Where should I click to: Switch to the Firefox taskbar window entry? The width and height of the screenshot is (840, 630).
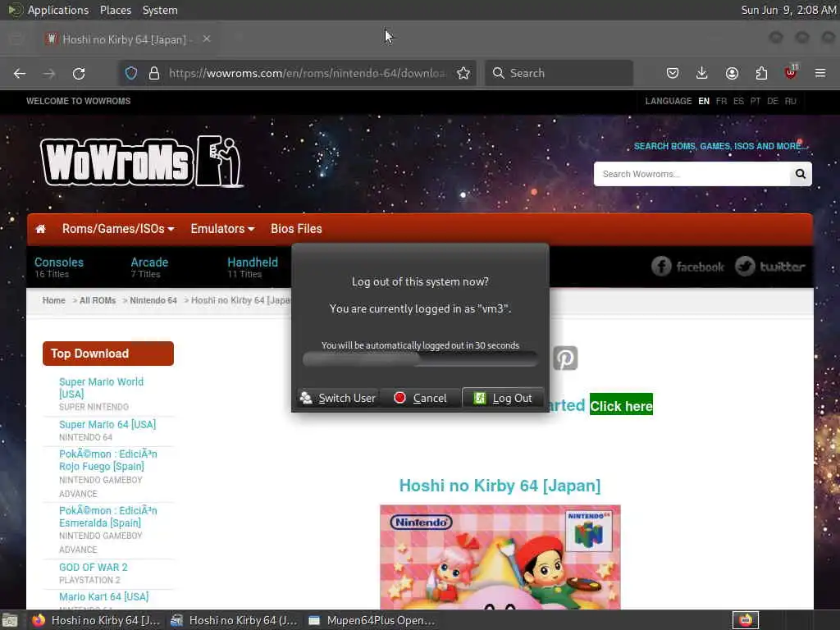click(97, 620)
